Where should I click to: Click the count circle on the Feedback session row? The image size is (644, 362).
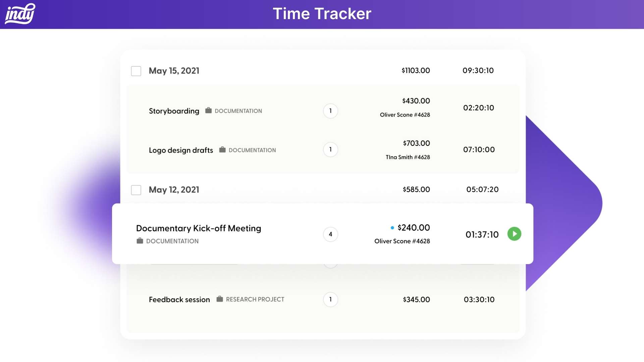330,299
